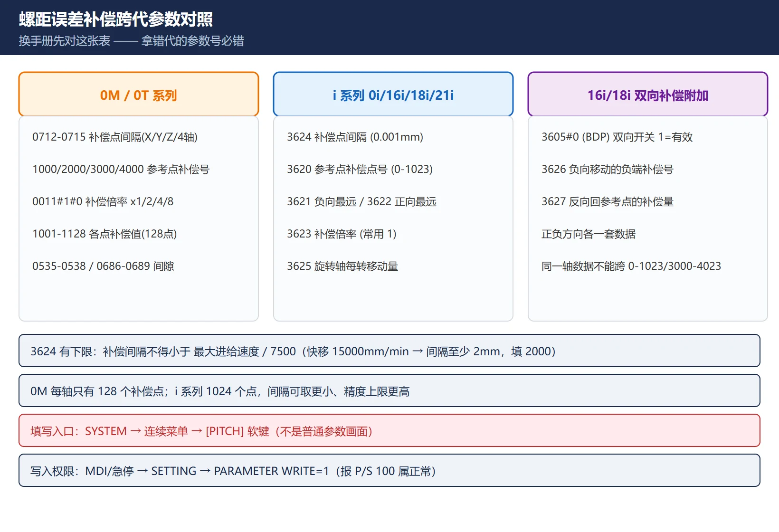Image resolution: width=779 pixels, height=532 pixels.
Task: Click row 3621 负向最远 / 3622 正向最远
Action: (x=362, y=202)
